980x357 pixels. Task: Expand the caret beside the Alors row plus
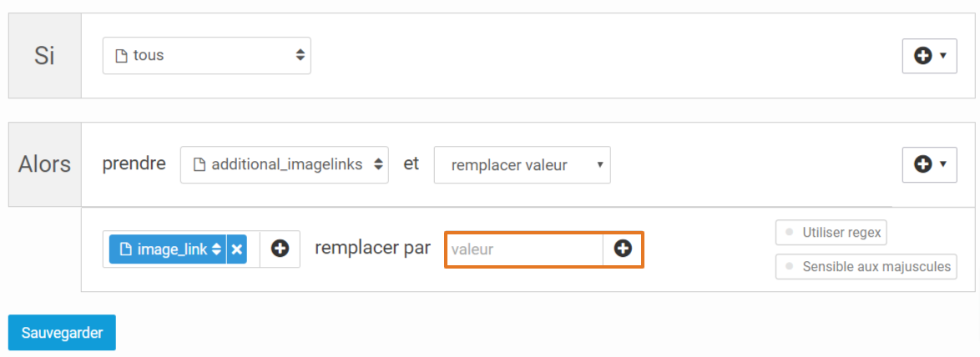coord(944,165)
